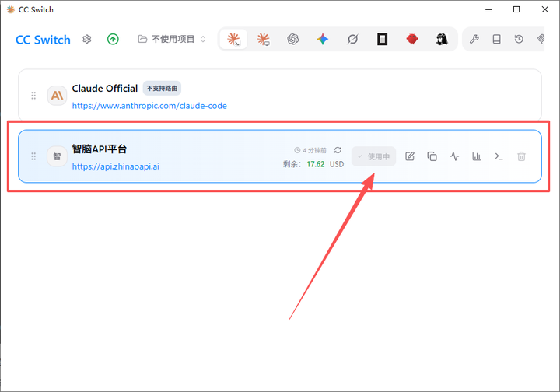Click the 使用中 status button
Screen dimensions: 560x392
click(x=373, y=156)
